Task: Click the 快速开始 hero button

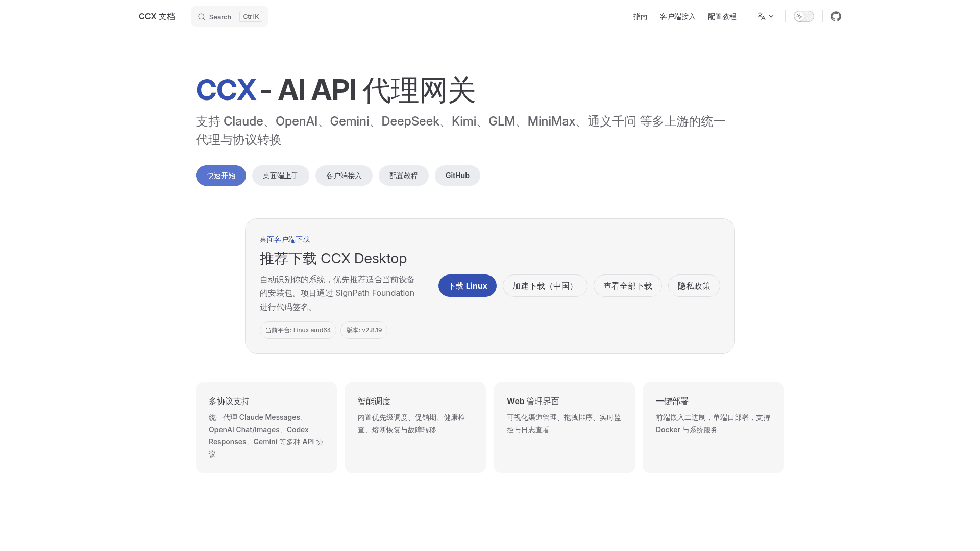Action: point(221,176)
